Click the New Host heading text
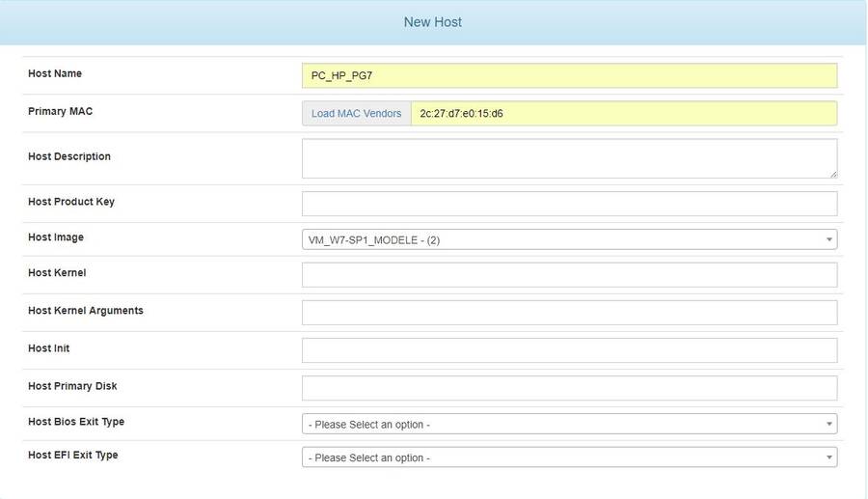Screen dimensions: 868x499 click(x=432, y=22)
